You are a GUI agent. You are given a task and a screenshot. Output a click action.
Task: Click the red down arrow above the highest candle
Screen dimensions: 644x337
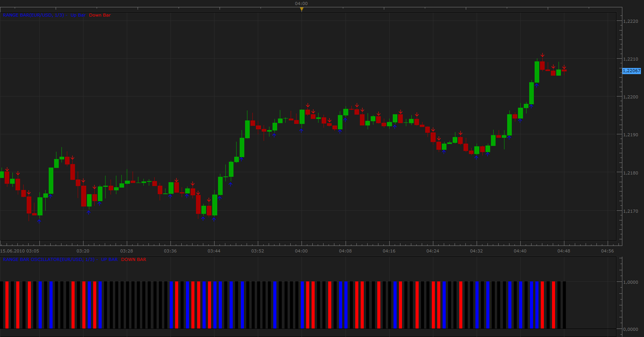pos(542,55)
